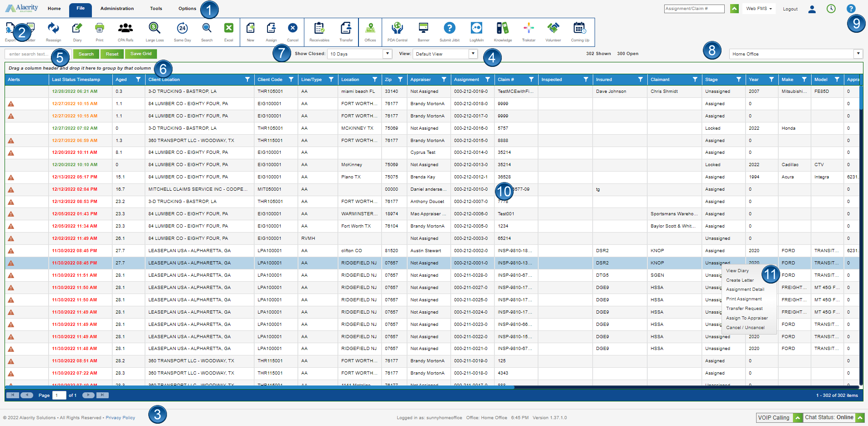This screenshot has height=426, width=868.
Task: Click the Trakstar toolbar icon
Action: tap(528, 29)
